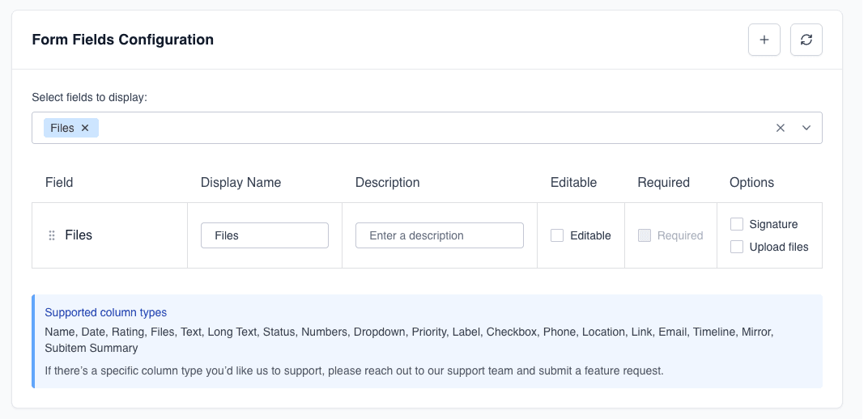
Task: Click the Enter a description field
Action: pyautogui.click(x=440, y=235)
